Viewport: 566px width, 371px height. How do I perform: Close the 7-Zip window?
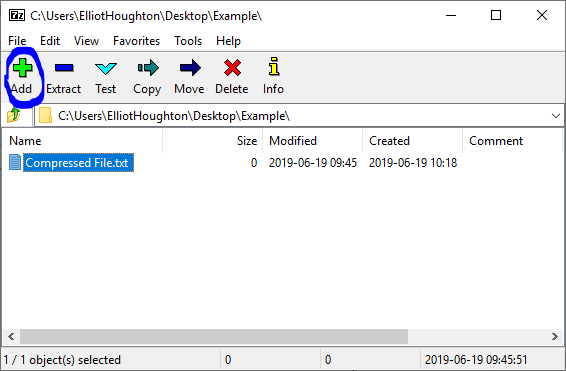click(542, 16)
